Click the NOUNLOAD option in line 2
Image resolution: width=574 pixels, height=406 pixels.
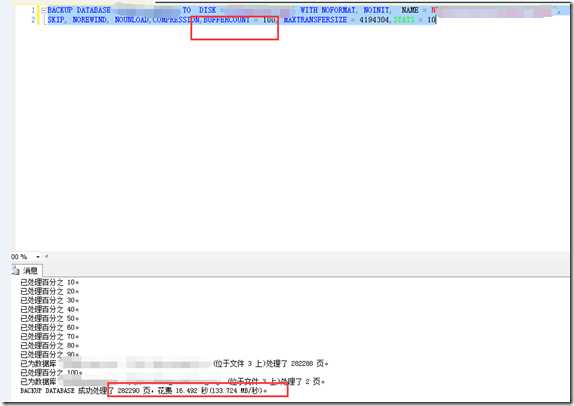tap(132, 20)
